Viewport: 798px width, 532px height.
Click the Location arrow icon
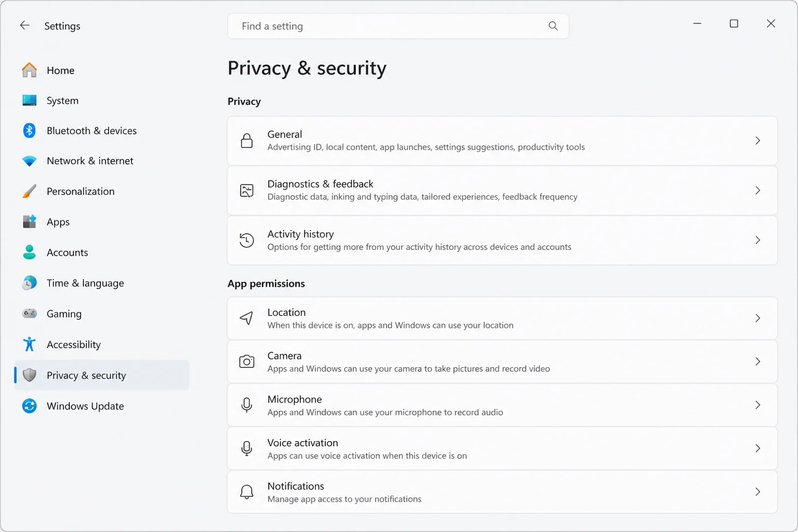tap(247, 318)
